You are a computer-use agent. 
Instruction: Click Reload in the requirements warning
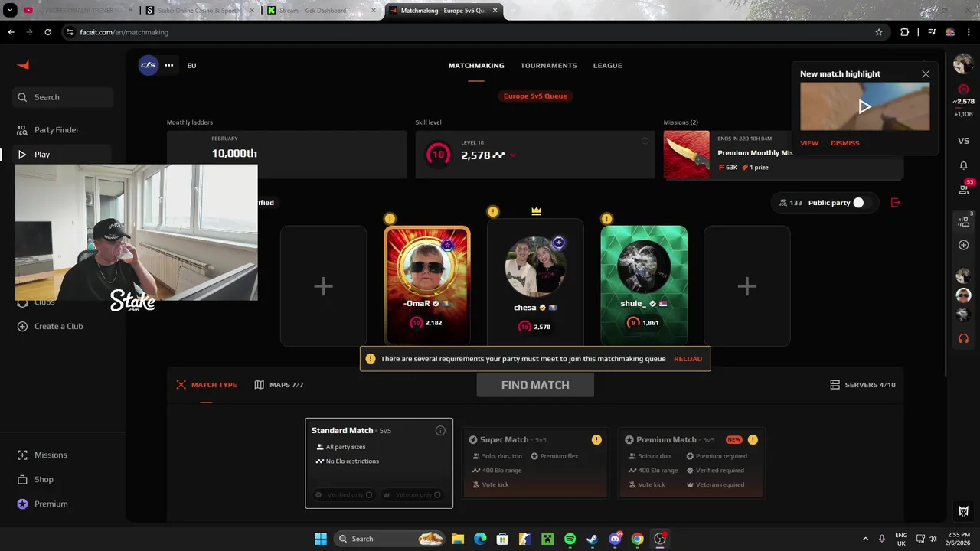pos(688,359)
